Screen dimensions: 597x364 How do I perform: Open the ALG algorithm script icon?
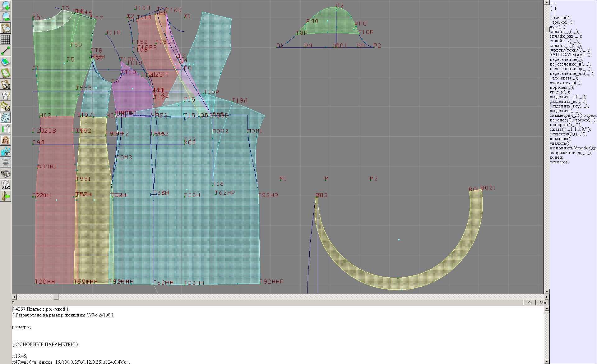click(6, 185)
